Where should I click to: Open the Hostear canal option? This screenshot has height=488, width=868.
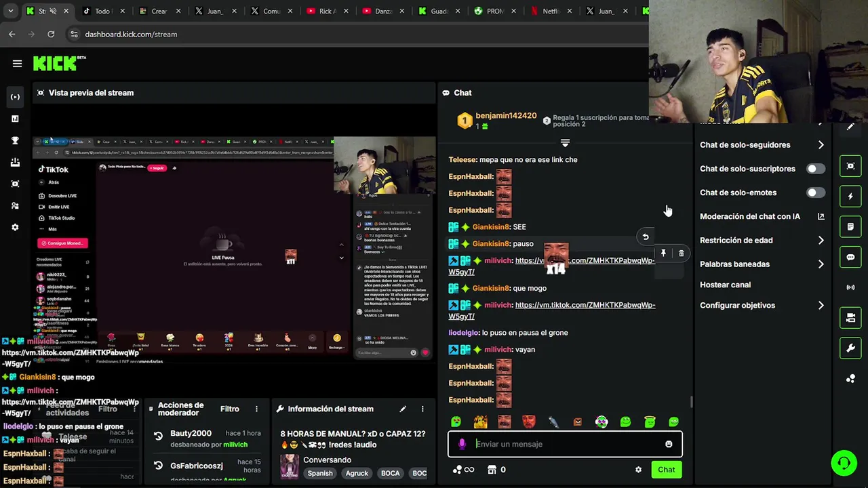click(x=725, y=285)
